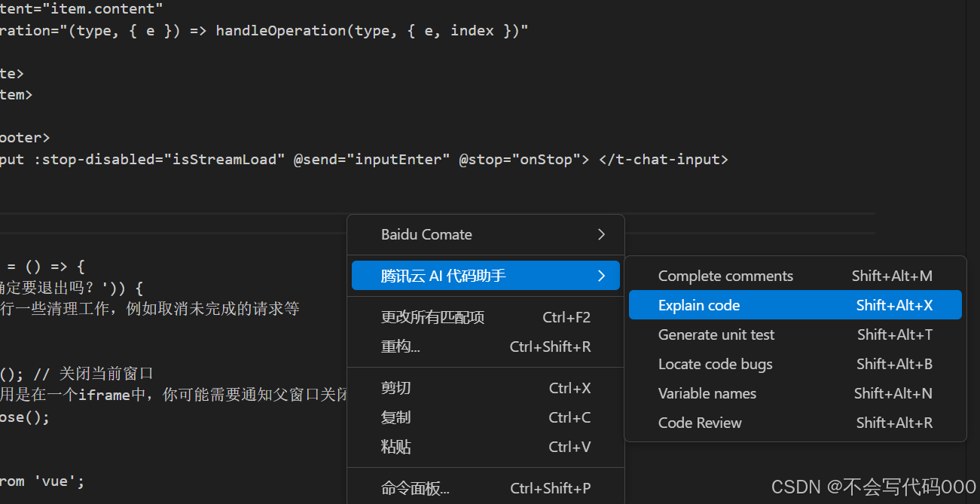Click 剪切 in the context menu
The image size is (980, 504).
tap(485, 388)
